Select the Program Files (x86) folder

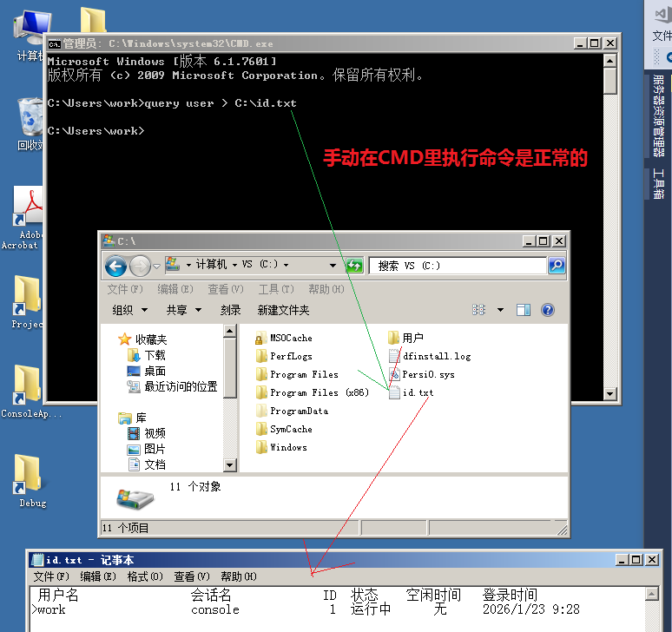[312, 392]
